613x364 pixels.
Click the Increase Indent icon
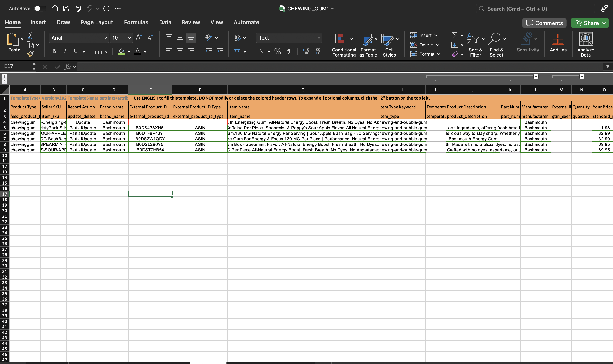click(x=219, y=51)
